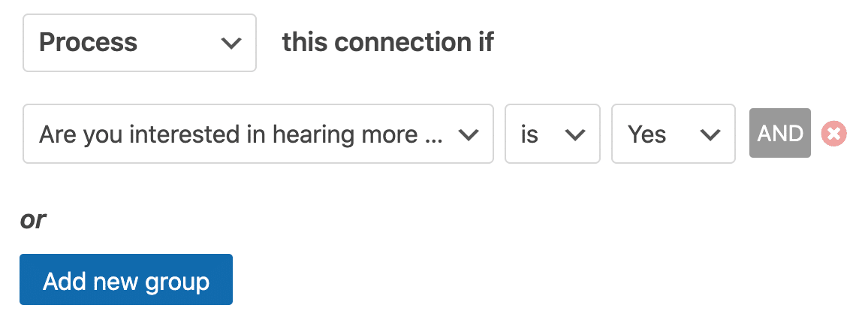Create a new OR condition group
Screen dimensions: 868x332
126,279
